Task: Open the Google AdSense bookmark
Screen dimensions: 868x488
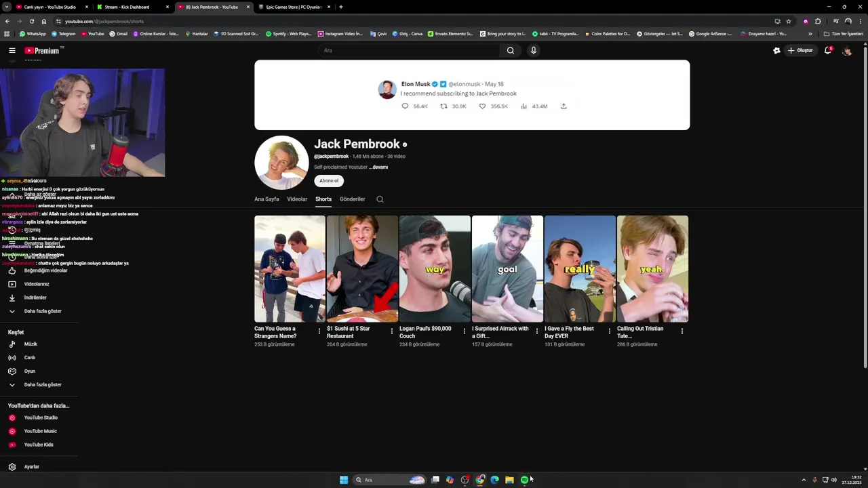Action: click(711, 34)
